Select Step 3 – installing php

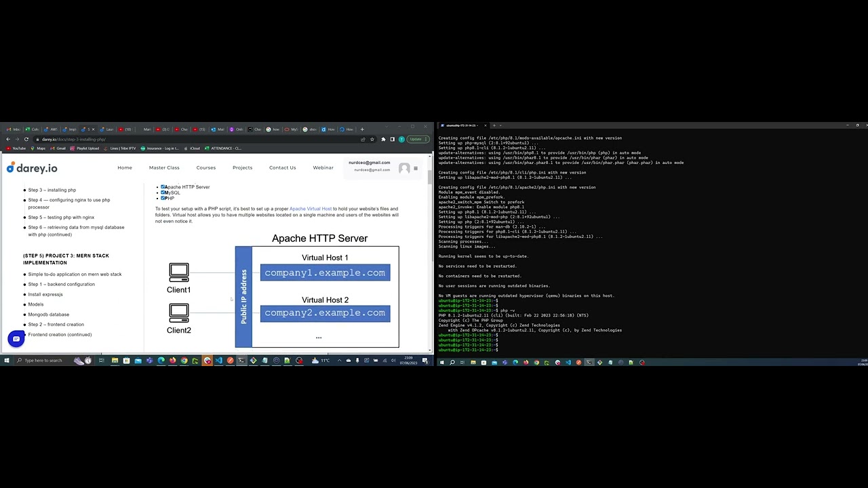[x=52, y=190]
